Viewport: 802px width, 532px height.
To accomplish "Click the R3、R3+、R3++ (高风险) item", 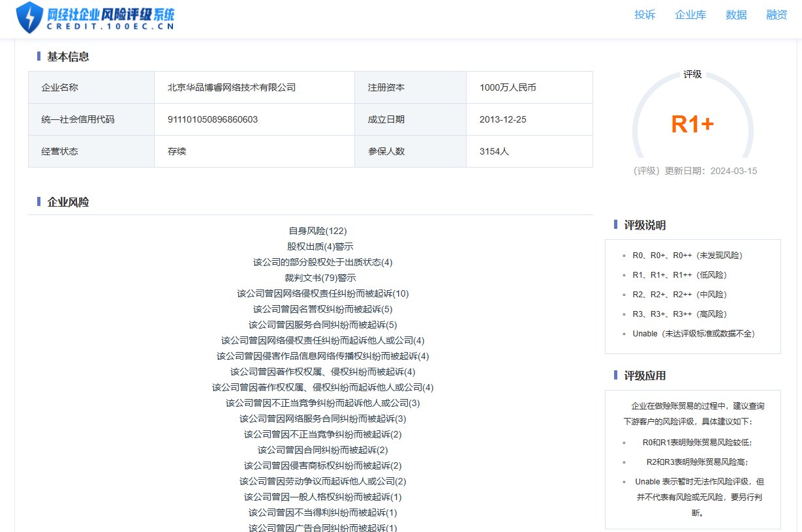I will point(679,314).
